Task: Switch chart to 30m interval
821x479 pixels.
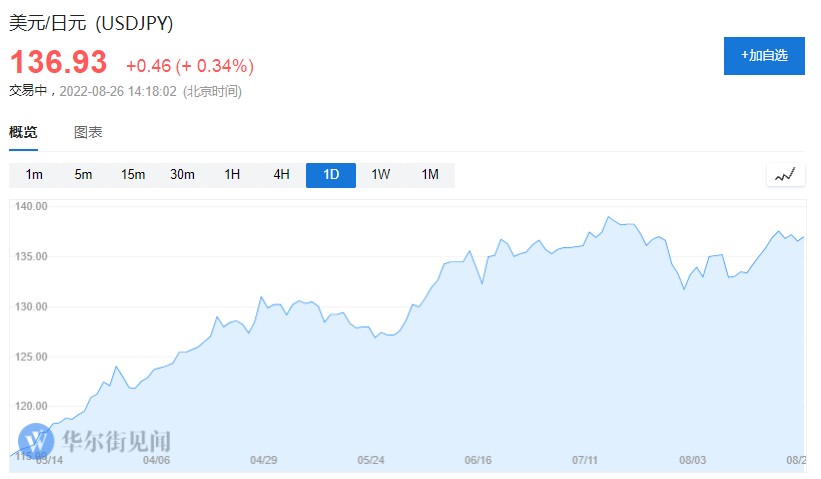Action: tap(182, 175)
